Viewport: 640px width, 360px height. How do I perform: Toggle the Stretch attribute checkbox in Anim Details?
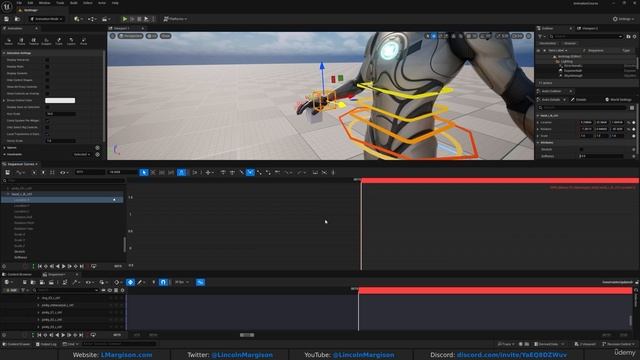click(x=582, y=149)
